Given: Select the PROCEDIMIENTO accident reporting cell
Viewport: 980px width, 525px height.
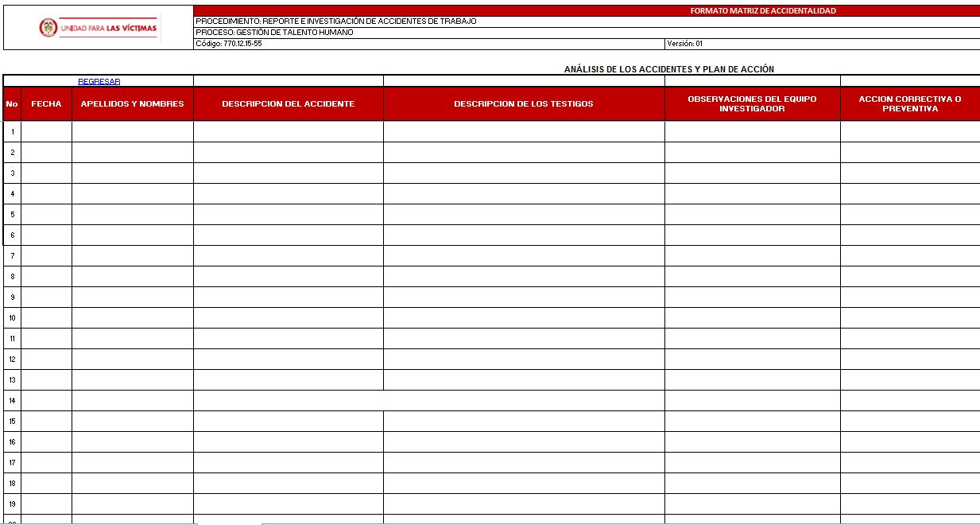Looking at the screenshot, I should click(587, 21).
